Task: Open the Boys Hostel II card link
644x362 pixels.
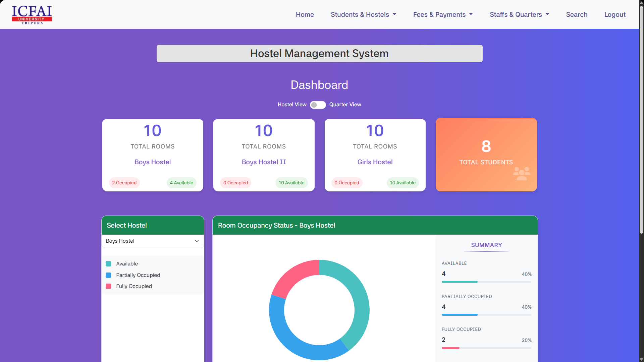Action: (264, 162)
